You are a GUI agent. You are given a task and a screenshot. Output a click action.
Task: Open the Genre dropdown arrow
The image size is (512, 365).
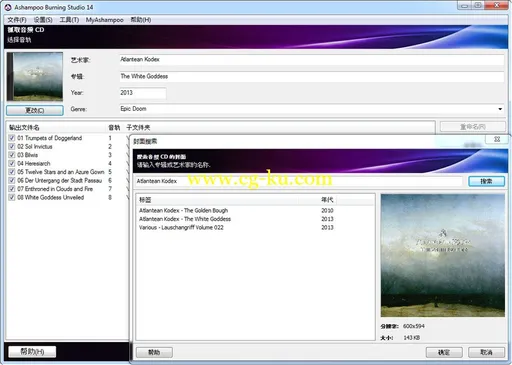click(500, 109)
